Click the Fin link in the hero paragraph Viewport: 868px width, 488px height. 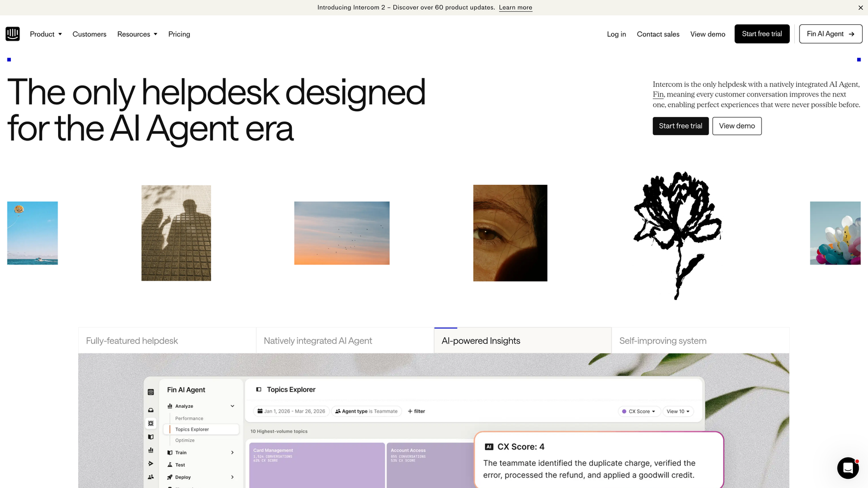(x=658, y=94)
